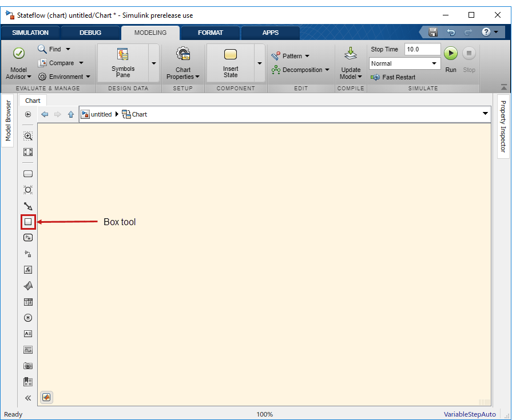The image size is (516, 420).
Task: Click Update Model
Action: [351, 63]
